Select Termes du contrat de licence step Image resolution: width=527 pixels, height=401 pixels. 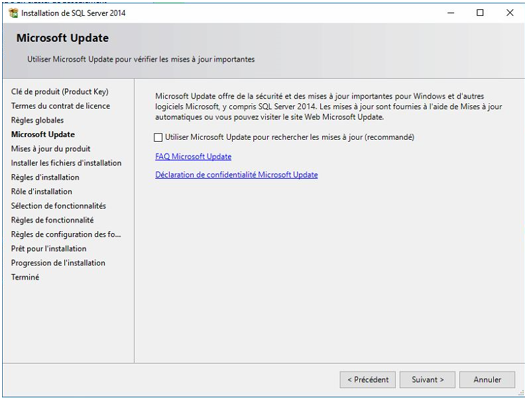coord(60,106)
